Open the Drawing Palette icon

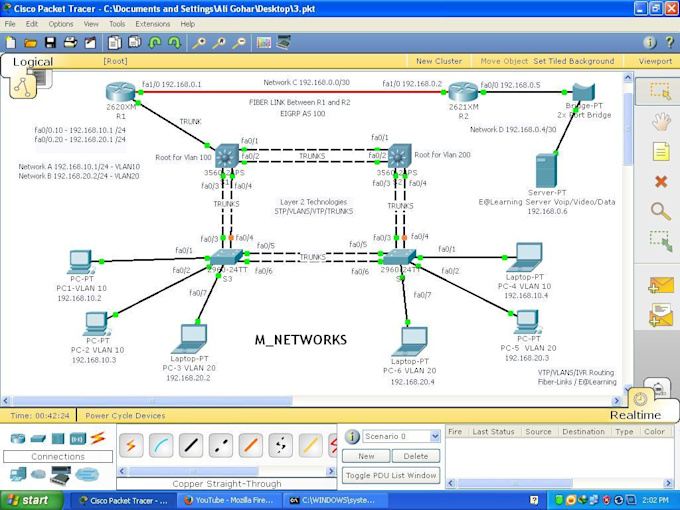click(x=264, y=42)
